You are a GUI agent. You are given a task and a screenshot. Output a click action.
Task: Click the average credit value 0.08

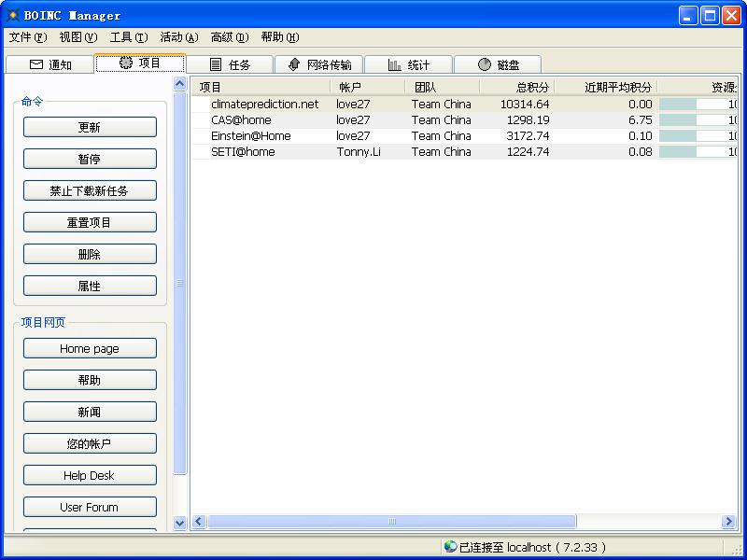641,152
